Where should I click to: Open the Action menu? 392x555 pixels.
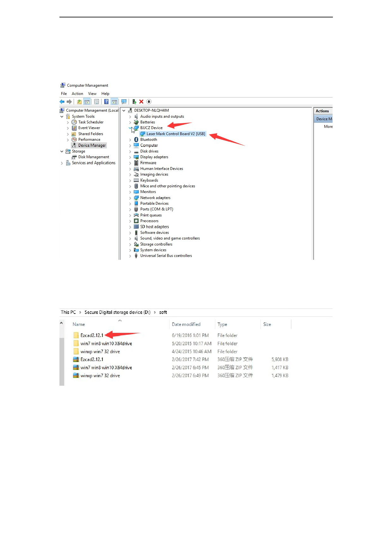[77, 94]
